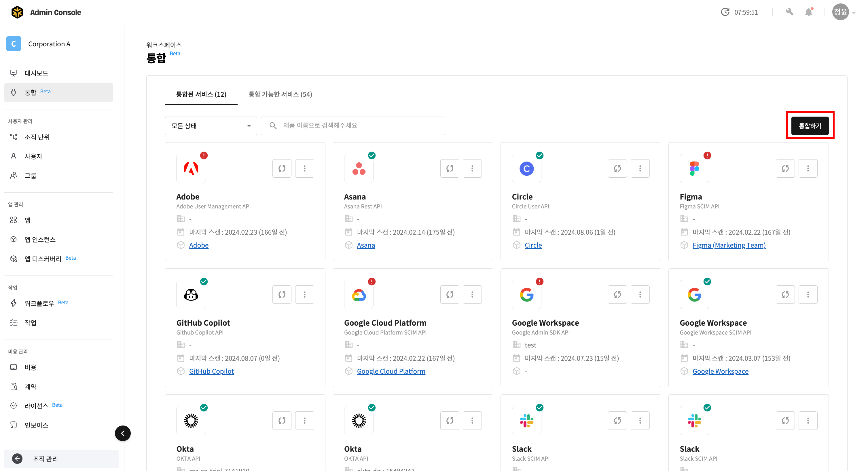
Task: Resync the GitHub Copilot integration
Action: tap(282, 294)
